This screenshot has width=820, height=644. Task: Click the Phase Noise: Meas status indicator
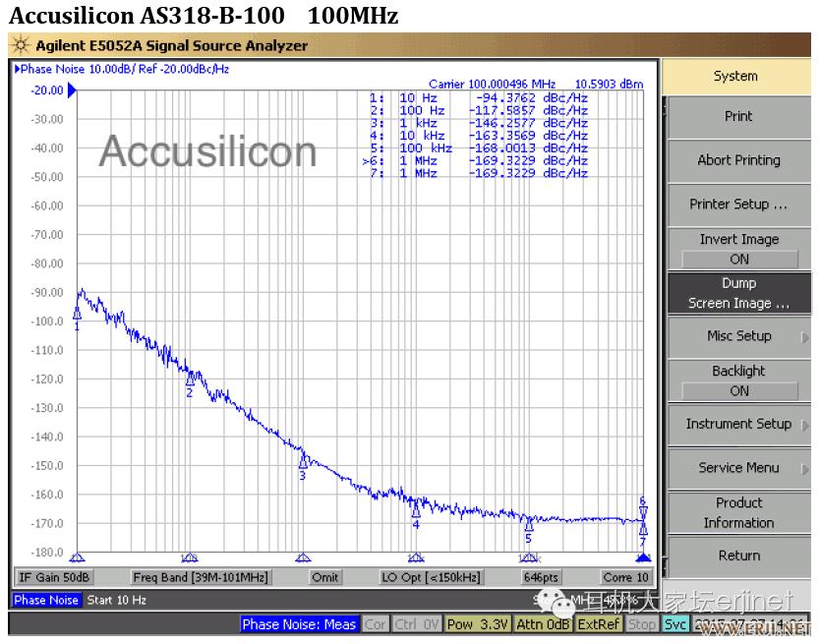click(x=299, y=624)
